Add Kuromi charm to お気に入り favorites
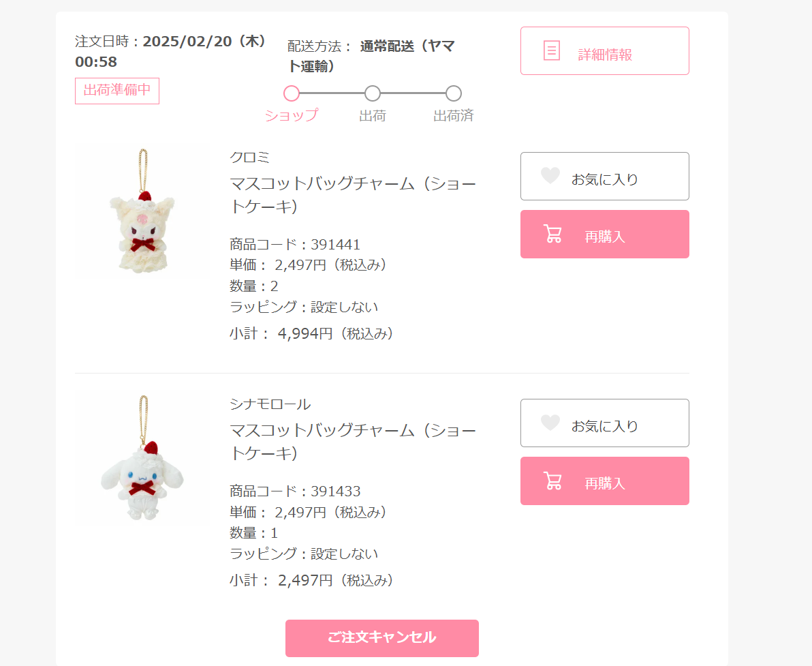The height and width of the screenshot is (666, 812). coord(605,177)
